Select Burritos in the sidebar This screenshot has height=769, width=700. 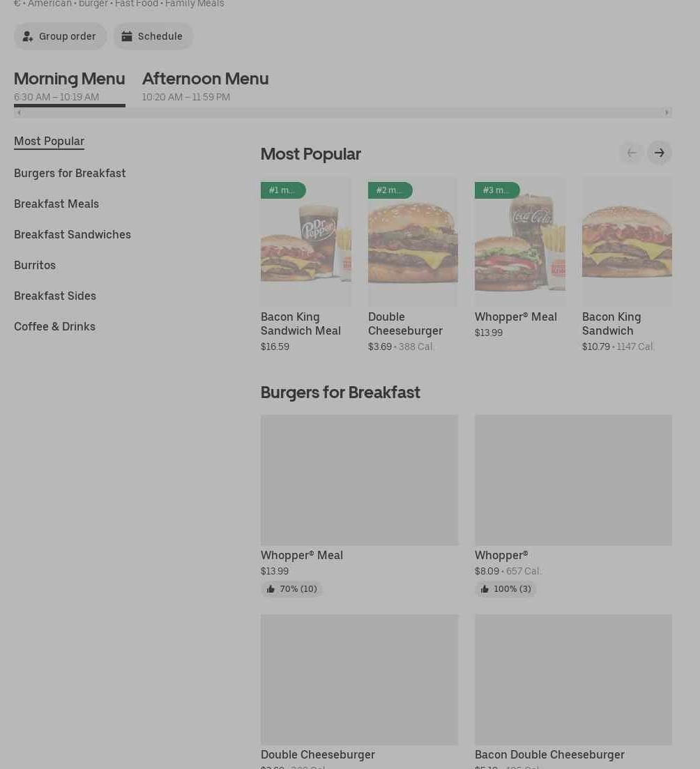[35, 265]
